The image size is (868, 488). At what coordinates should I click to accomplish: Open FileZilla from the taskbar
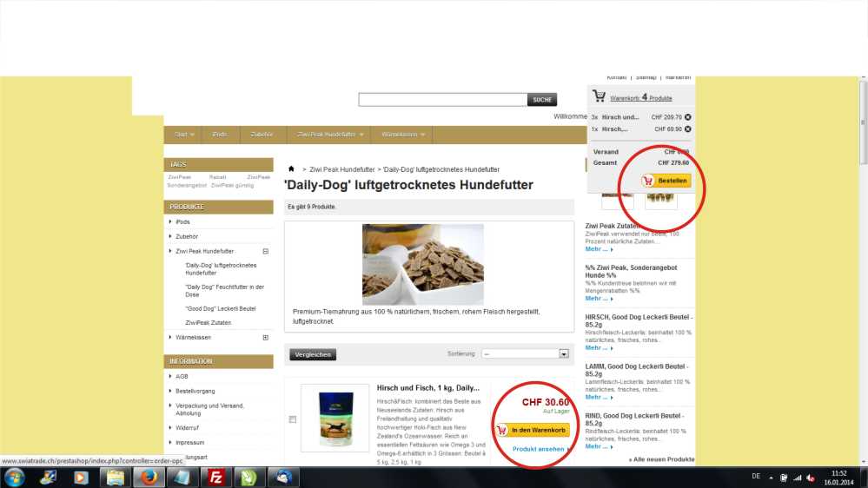coord(215,477)
